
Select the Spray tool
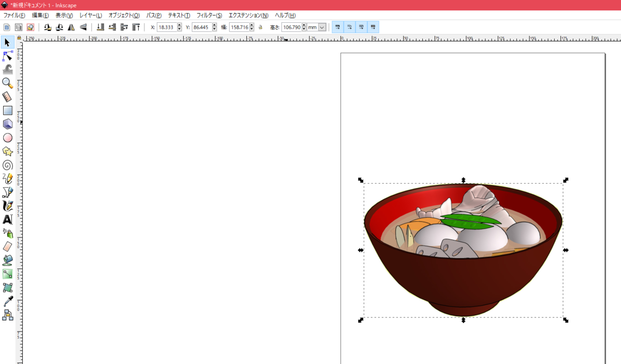[7, 233]
